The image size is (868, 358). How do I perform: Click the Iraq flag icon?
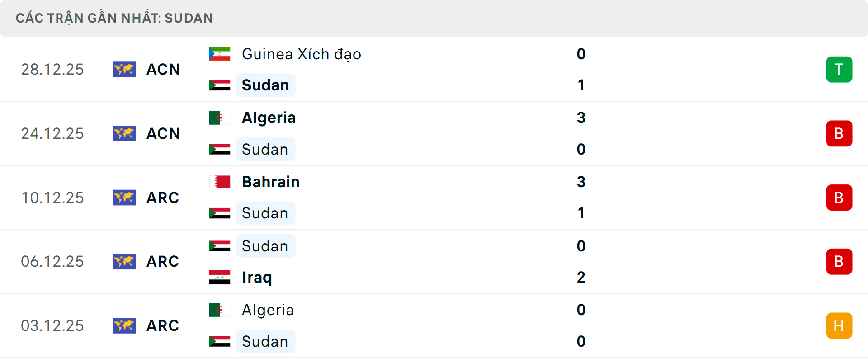[220, 278]
